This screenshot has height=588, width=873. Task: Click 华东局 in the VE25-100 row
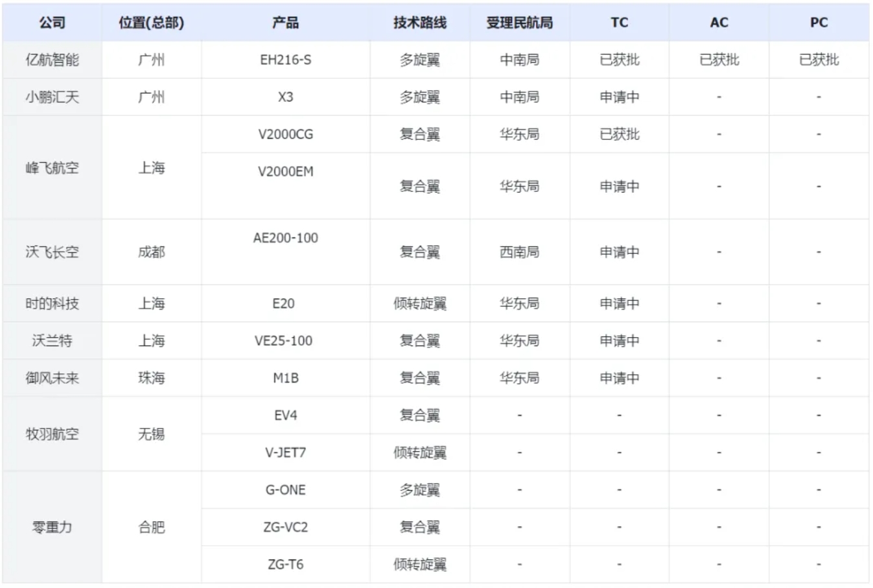(520, 341)
